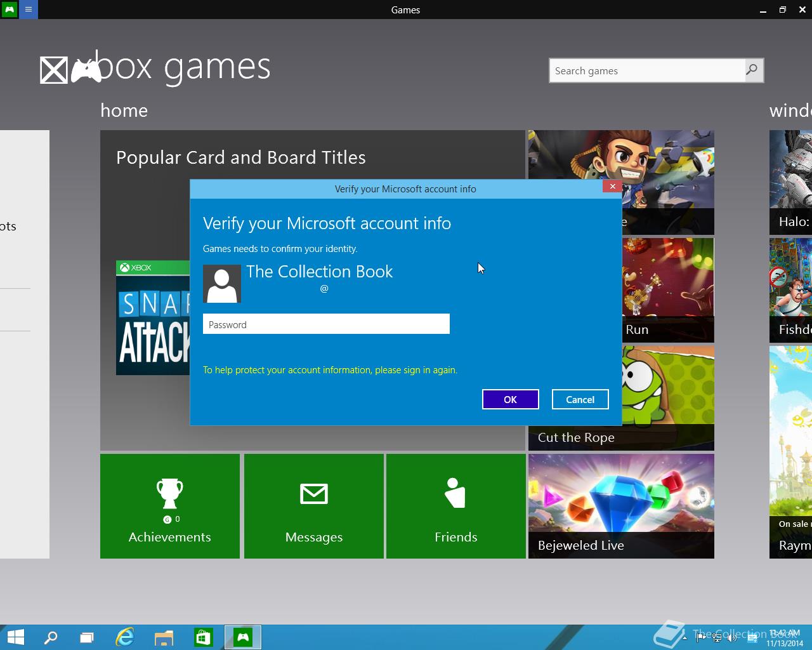Viewport: 812px width, 650px height.
Task: Click the Password input field
Action: (326, 324)
